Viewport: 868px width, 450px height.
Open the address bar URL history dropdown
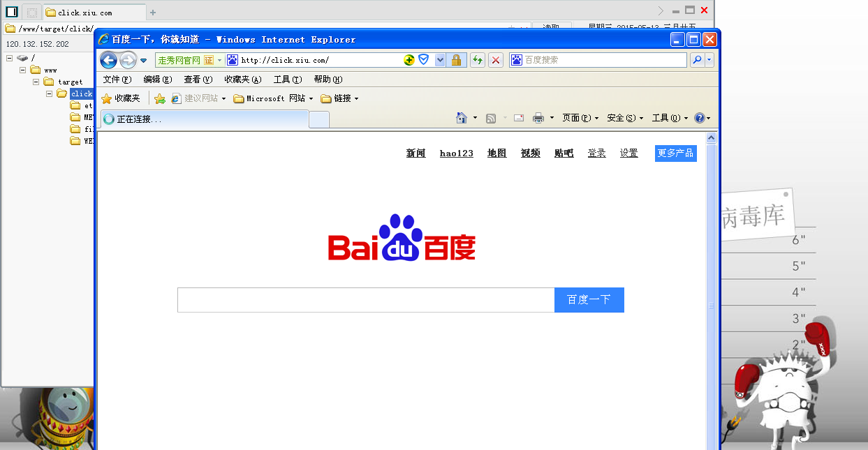click(x=440, y=60)
